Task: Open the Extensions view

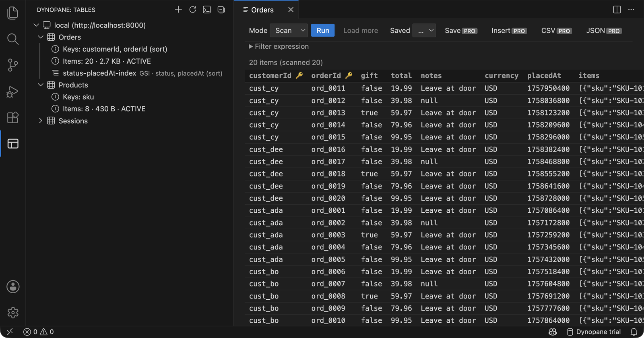Action: [13, 118]
